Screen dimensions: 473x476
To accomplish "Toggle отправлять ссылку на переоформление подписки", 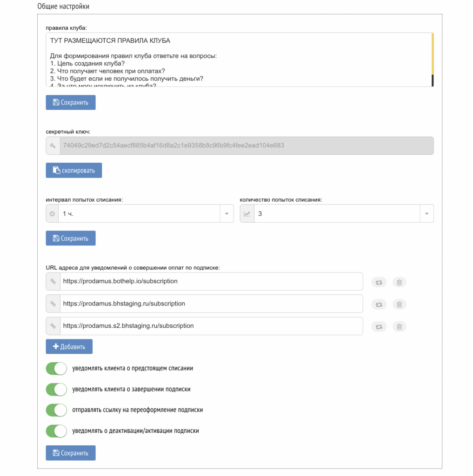I will [x=56, y=410].
